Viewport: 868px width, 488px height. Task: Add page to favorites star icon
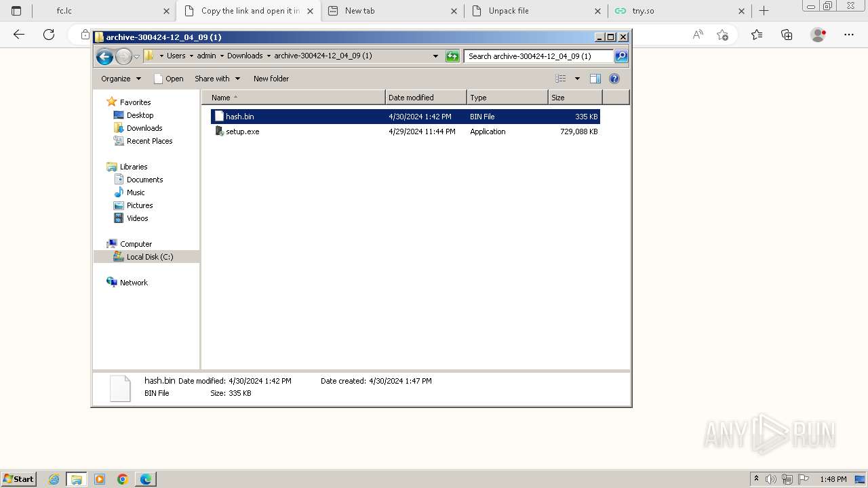point(722,35)
